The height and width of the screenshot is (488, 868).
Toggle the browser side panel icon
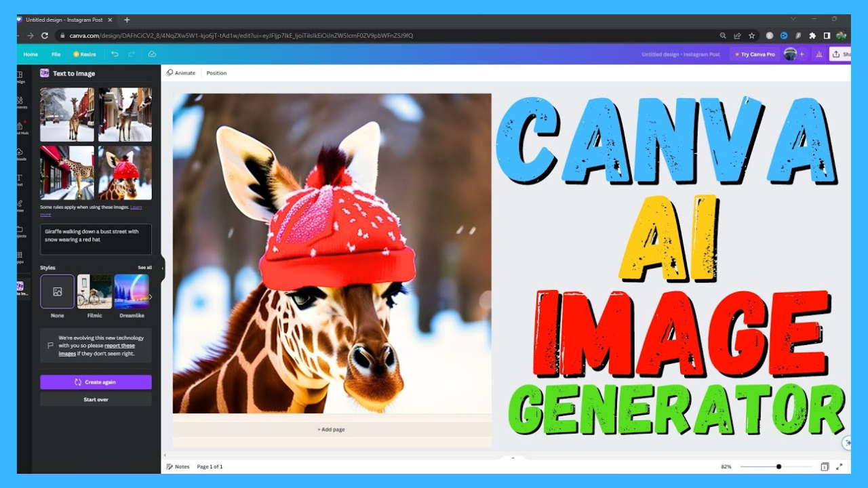click(827, 35)
